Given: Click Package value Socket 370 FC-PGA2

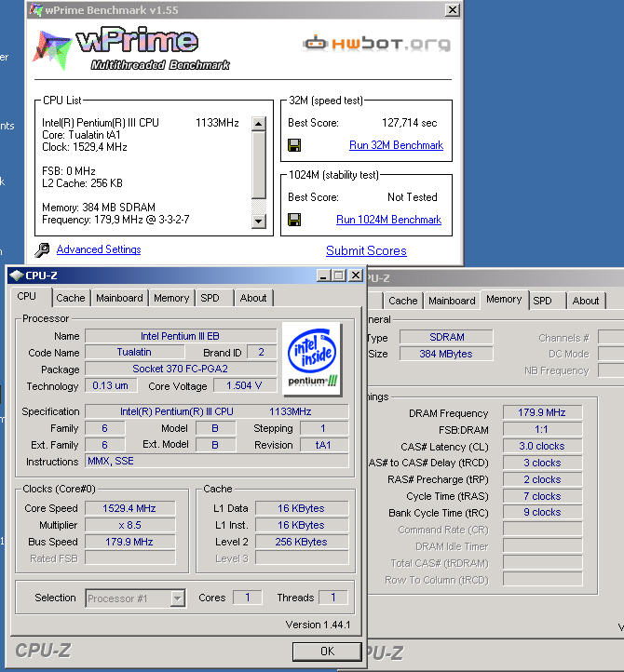Looking at the screenshot, I should click(181, 369).
